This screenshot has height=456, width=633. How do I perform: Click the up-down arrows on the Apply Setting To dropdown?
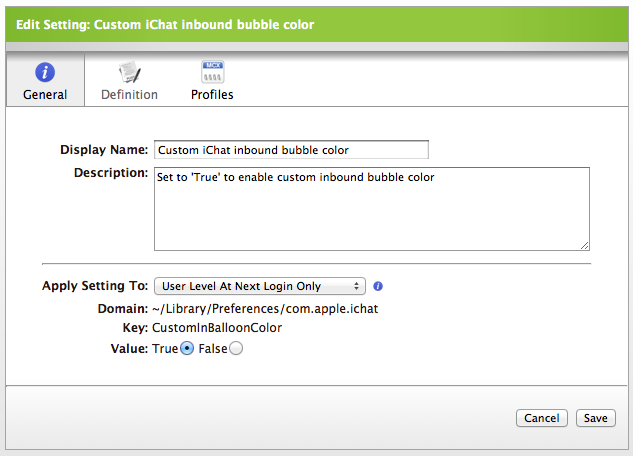[356, 286]
